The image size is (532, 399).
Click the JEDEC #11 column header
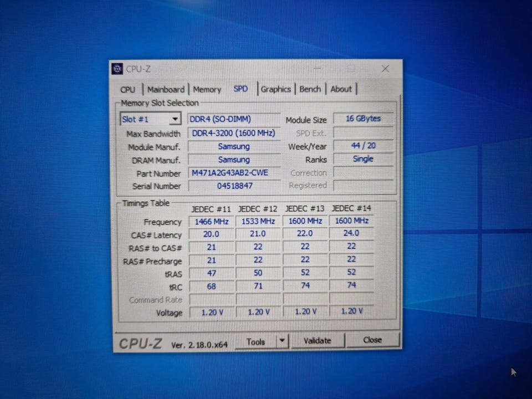pyautogui.click(x=211, y=209)
